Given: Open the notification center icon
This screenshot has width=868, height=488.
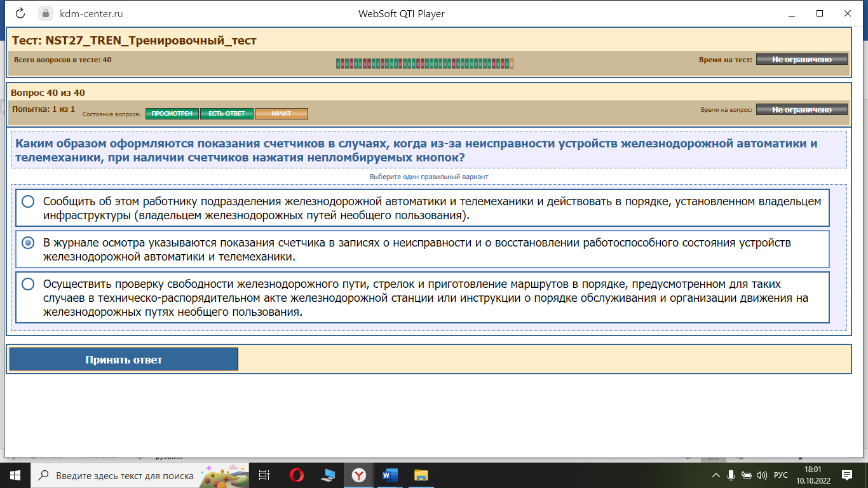Looking at the screenshot, I should [x=847, y=475].
